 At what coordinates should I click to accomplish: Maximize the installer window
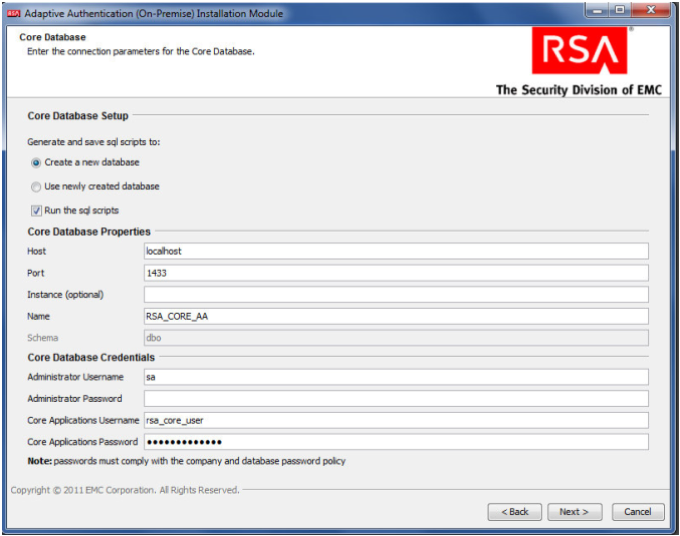(620, 10)
